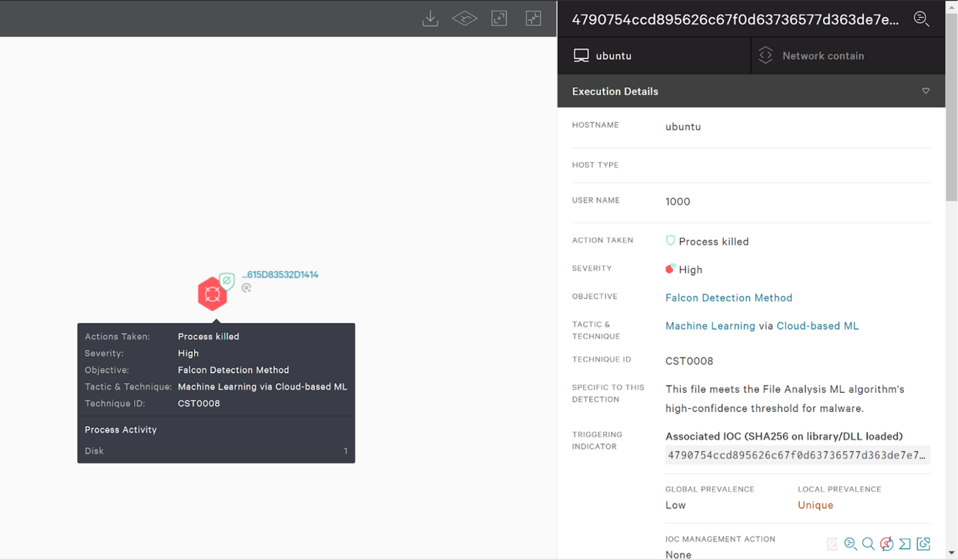Click the external Google search icon
This screenshot has height=560, width=958.
(923, 544)
